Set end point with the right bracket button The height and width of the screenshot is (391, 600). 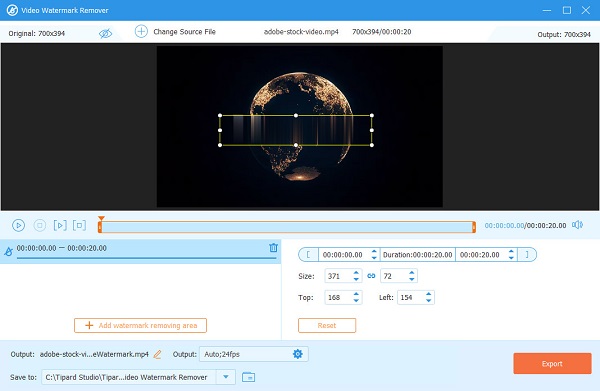pyautogui.click(x=527, y=255)
